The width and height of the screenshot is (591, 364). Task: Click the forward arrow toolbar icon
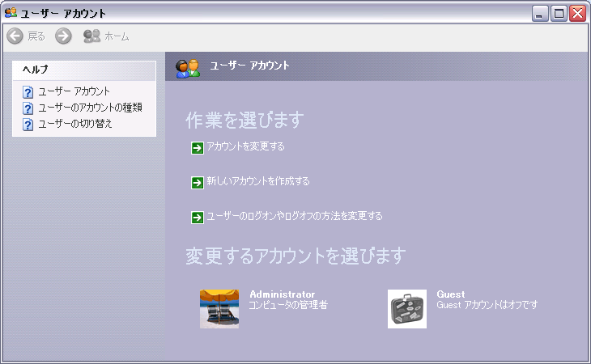tap(64, 36)
